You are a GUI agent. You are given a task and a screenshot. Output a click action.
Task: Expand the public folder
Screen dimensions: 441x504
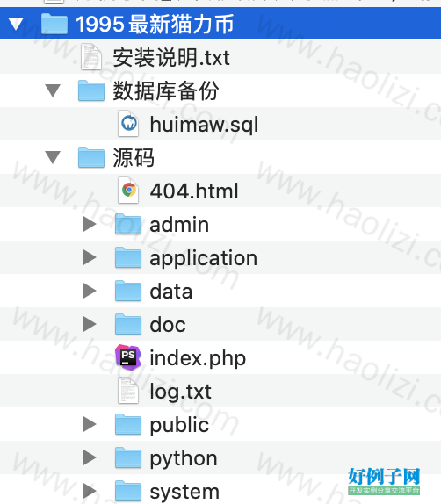tap(90, 424)
